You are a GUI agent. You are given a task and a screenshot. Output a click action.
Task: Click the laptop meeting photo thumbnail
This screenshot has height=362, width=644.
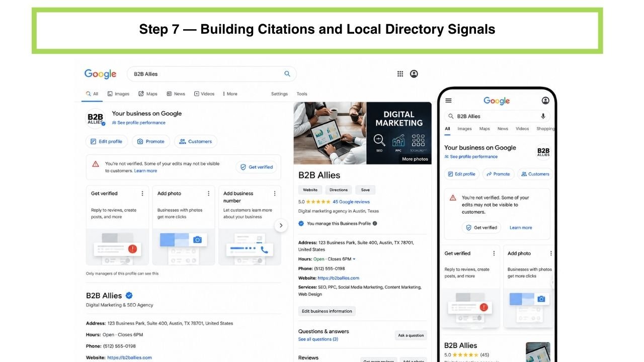click(330, 133)
